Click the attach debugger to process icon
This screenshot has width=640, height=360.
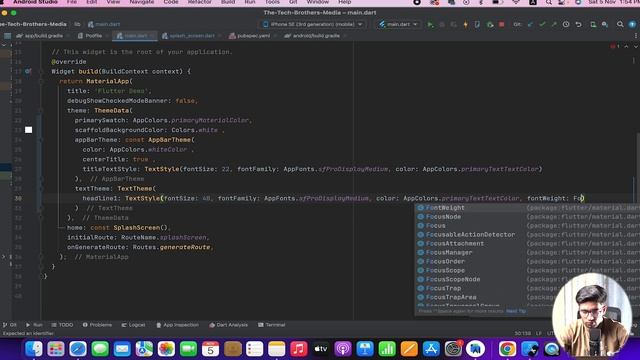490,24
